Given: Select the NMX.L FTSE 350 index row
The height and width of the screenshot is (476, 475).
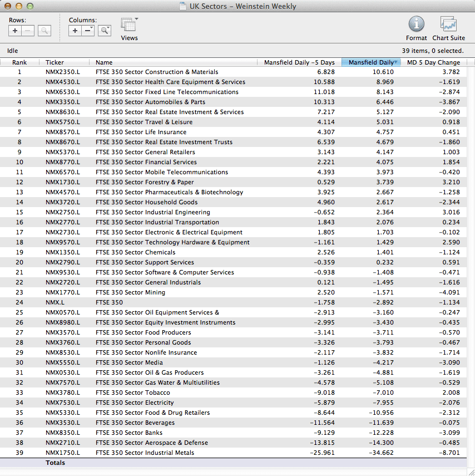Looking at the screenshot, I should tap(109, 302).
